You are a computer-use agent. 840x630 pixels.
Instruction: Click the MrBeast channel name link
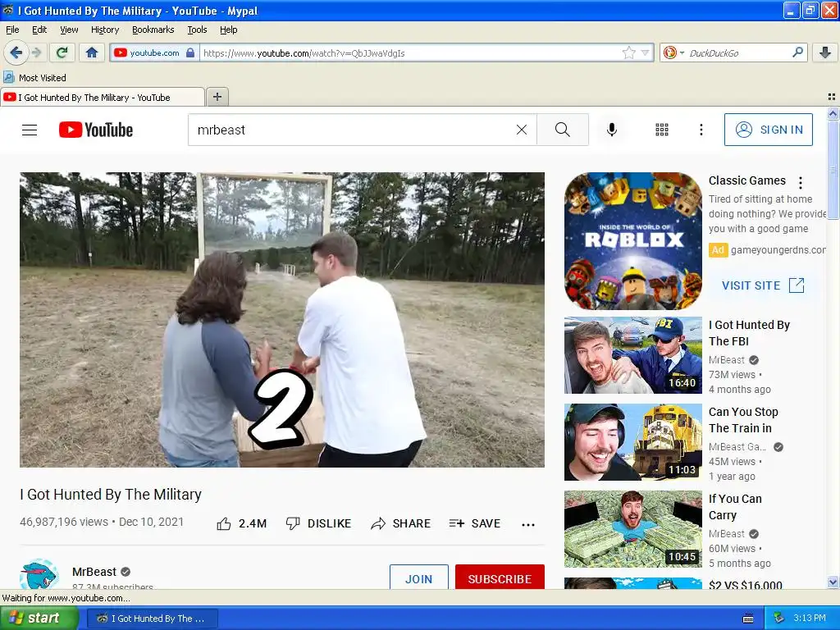tap(94, 572)
